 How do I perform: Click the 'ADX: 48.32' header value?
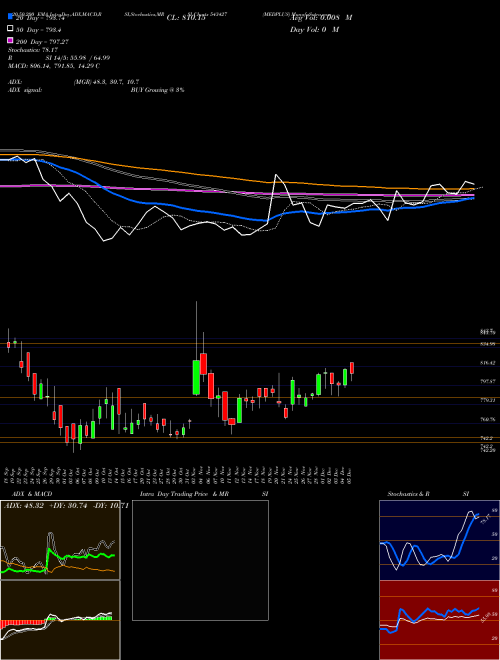24,506
